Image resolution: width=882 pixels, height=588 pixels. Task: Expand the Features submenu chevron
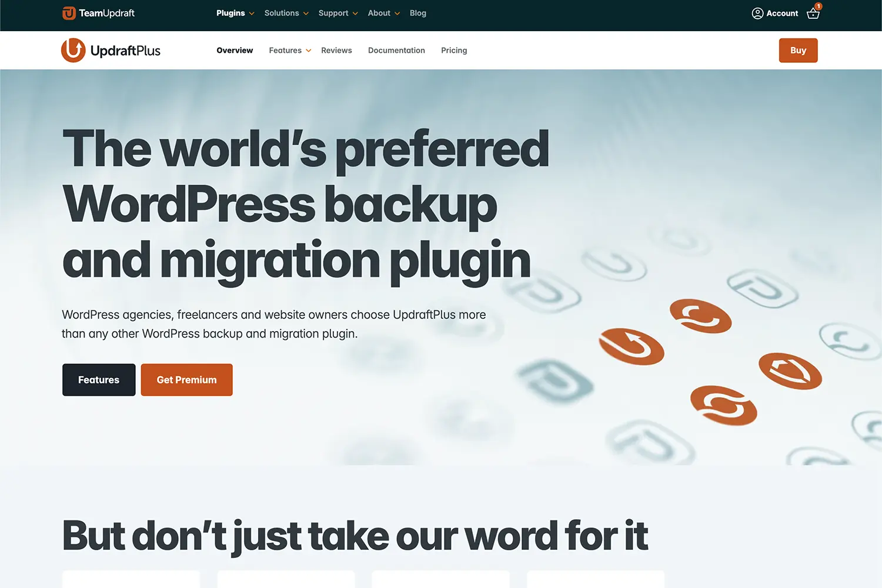308,51
